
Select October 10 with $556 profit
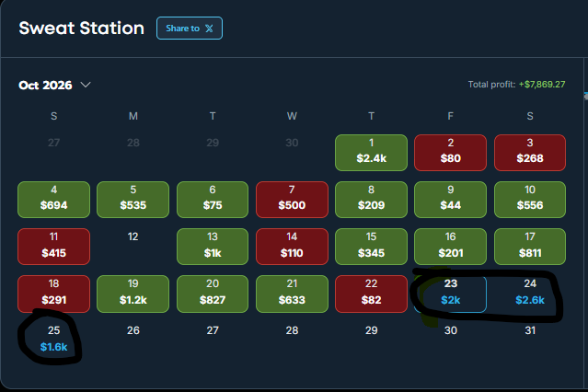click(x=530, y=200)
